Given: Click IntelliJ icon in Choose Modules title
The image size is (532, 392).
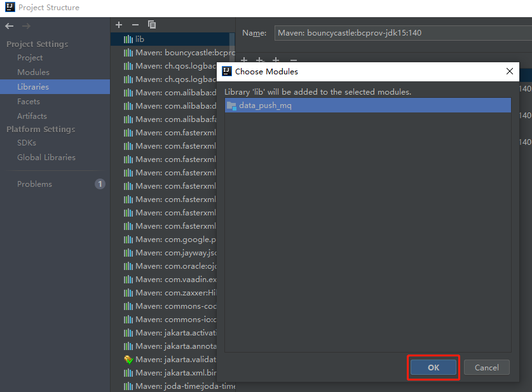Looking at the screenshot, I should tap(226, 71).
